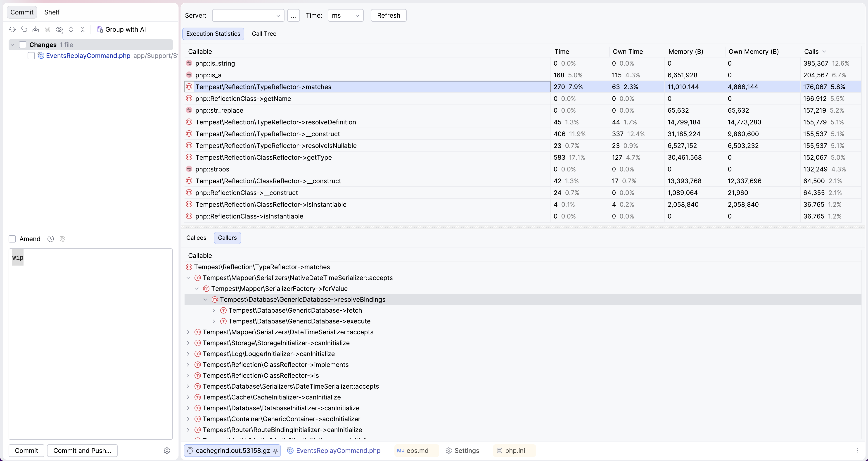Click the Rollback arrow icon

(24, 29)
